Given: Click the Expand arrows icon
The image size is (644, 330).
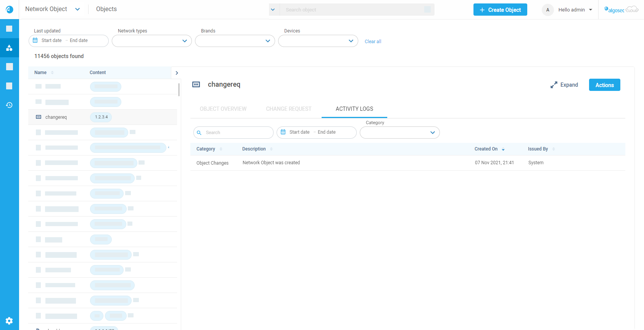Looking at the screenshot, I should pyautogui.click(x=554, y=85).
